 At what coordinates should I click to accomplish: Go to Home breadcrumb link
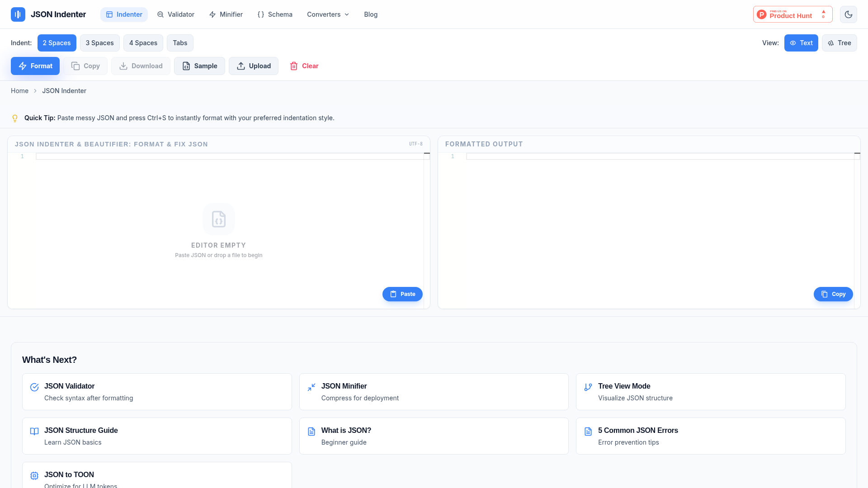19,91
